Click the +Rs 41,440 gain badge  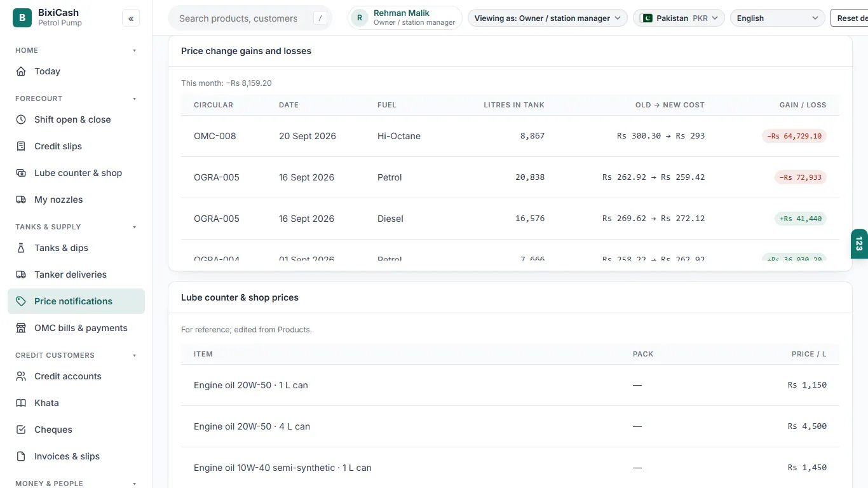point(801,219)
